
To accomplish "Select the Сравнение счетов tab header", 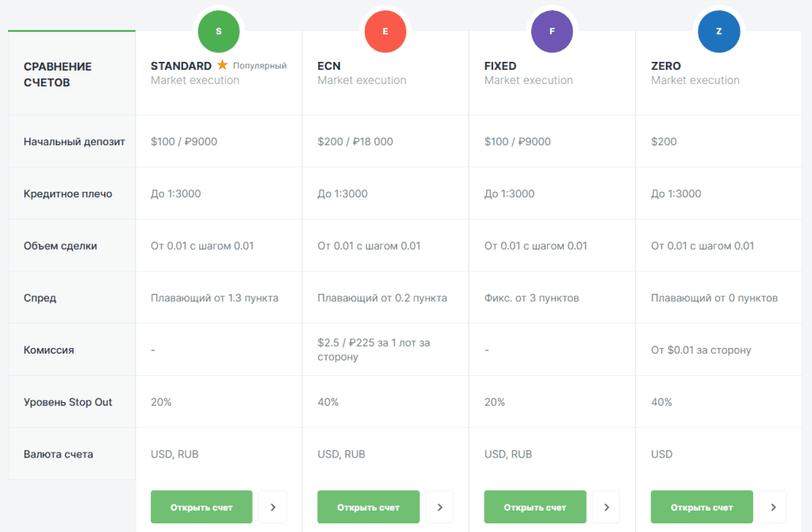I will pos(58,74).
